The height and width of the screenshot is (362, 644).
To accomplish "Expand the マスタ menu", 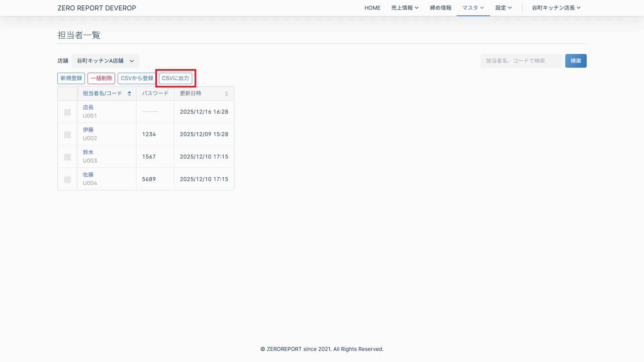I will click(x=473, y=8).
